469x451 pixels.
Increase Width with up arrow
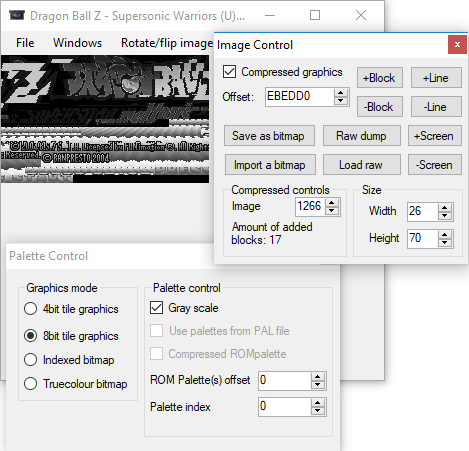click(x=445, y=207)
